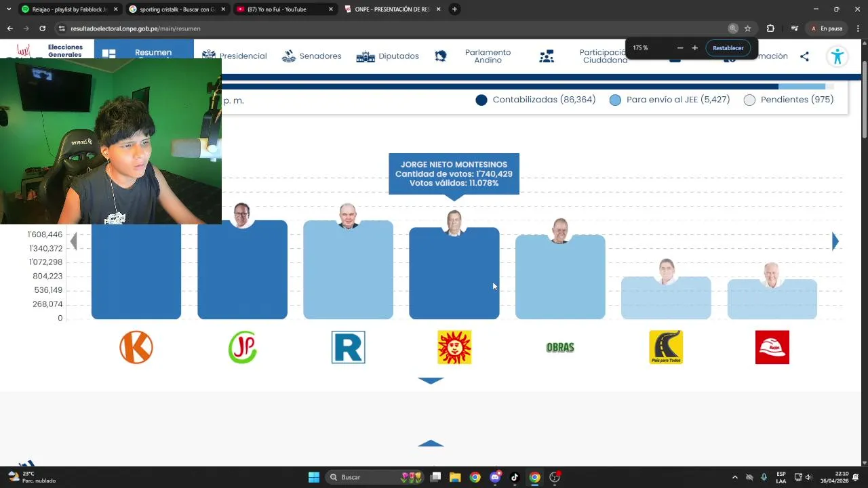The image size is (868, 488).
Task: Open the Presidencial results section
Action: click(235, 56)
